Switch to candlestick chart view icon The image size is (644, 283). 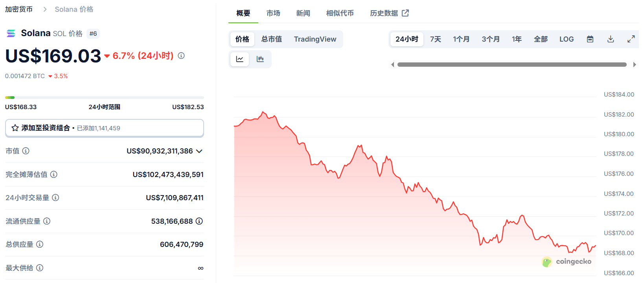coord(260,59)
